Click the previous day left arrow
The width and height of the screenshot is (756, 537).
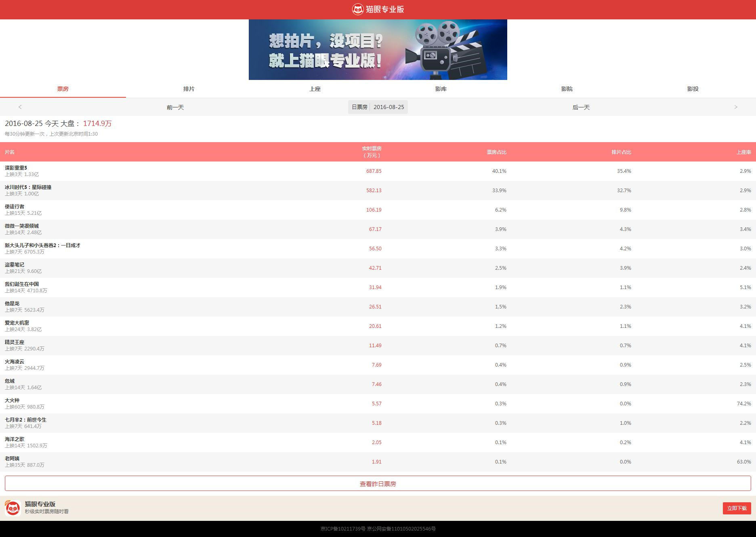tap(20, 107)
